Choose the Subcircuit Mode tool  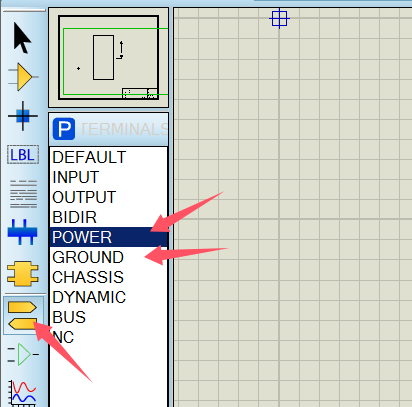coord(23,274)
